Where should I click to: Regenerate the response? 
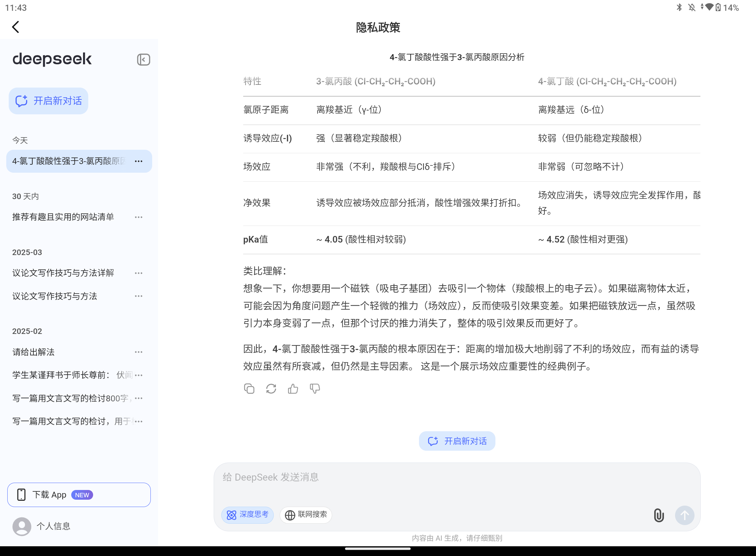point(271,389)
